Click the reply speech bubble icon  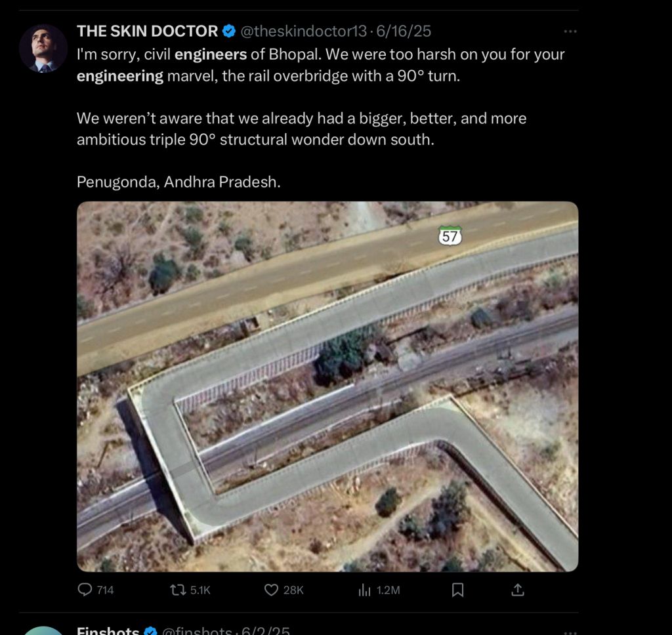(85, 590)
